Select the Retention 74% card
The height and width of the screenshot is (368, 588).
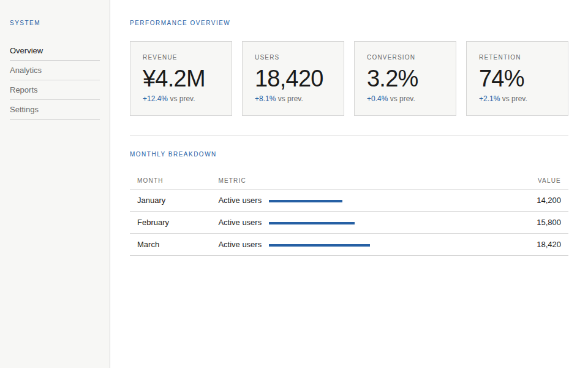[517, 79]
